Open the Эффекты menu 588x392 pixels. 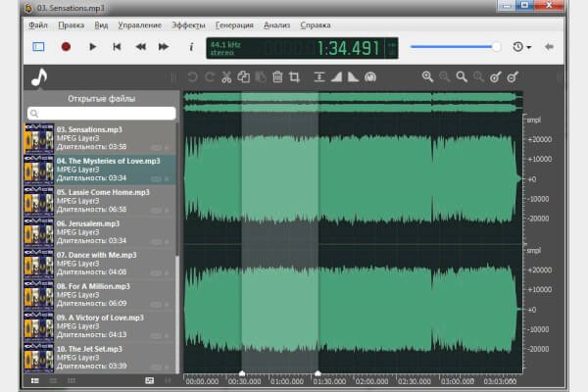(x=188, y=25)
